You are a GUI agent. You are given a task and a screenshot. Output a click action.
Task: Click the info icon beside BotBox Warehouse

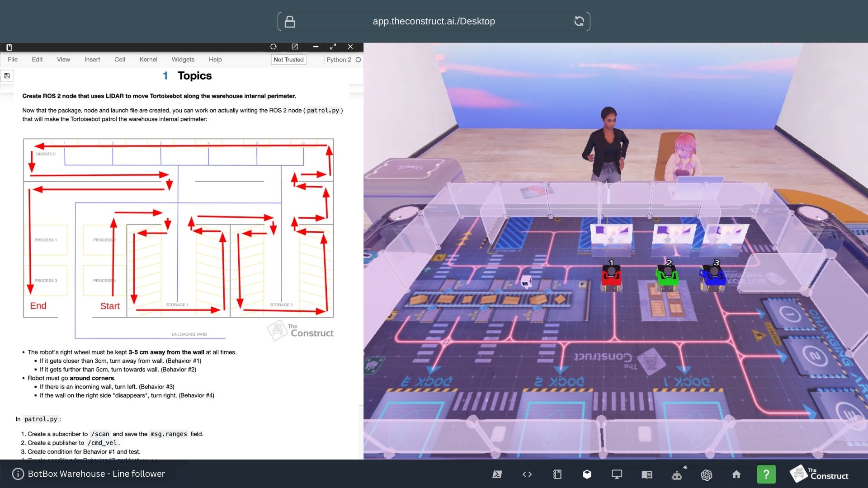click(x=18, y=474)
